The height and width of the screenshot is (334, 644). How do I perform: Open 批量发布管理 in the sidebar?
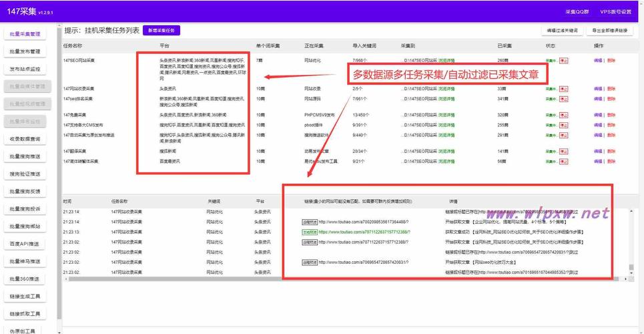tap(25, 52)
